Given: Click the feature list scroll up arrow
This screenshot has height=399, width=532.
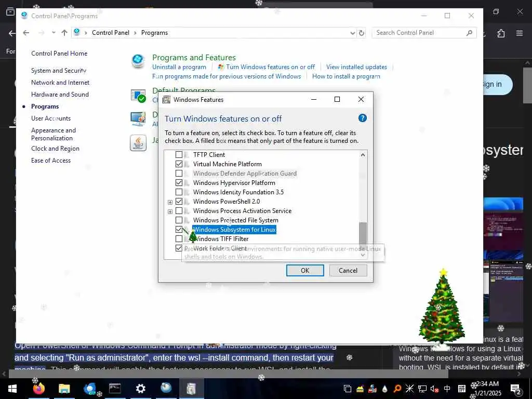Looking at the screenshot, I should coord(363,155).
